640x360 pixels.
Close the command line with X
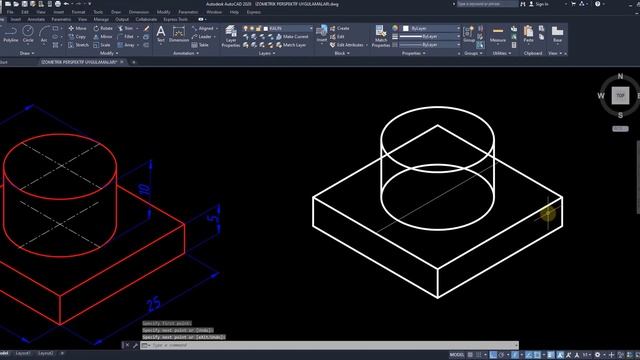(127, 345)
